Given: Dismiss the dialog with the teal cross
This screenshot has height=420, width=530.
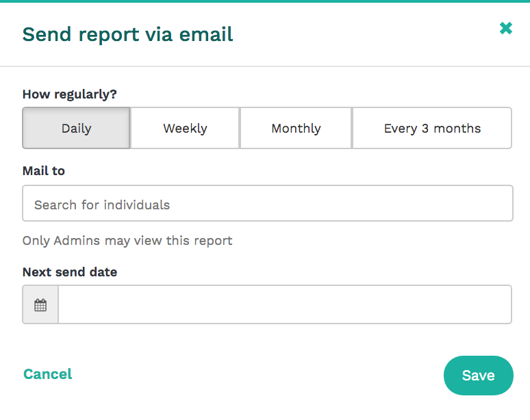Looking at the screenshot, I should tap(505, 28).
